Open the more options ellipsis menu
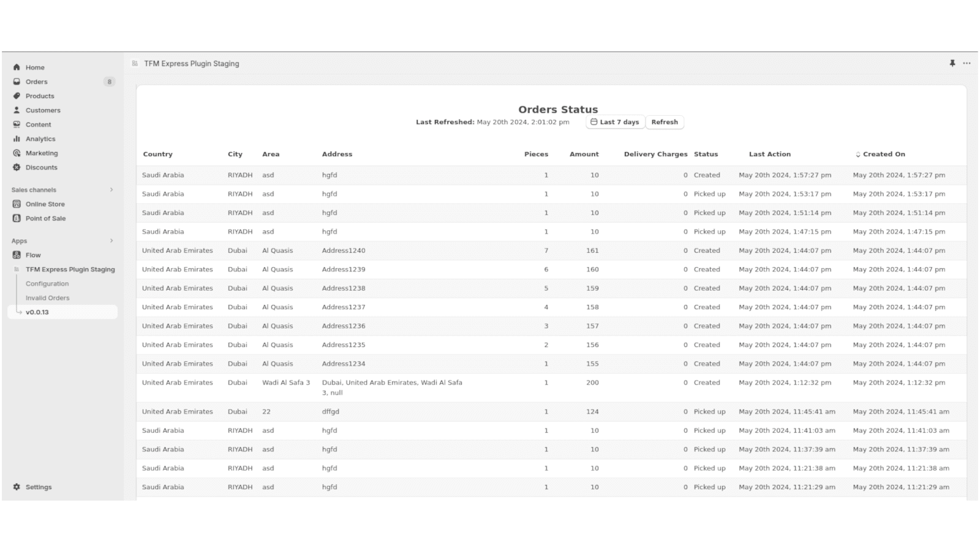Viewport: 980px width, 551px height. coord(967,63)
